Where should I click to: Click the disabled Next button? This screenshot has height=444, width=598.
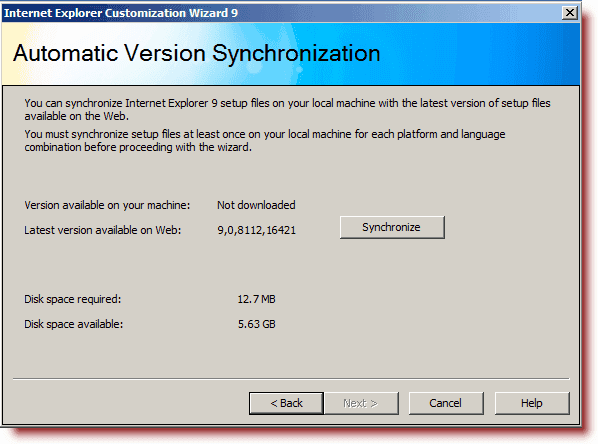pyautogui.click(x=361, y=403)
